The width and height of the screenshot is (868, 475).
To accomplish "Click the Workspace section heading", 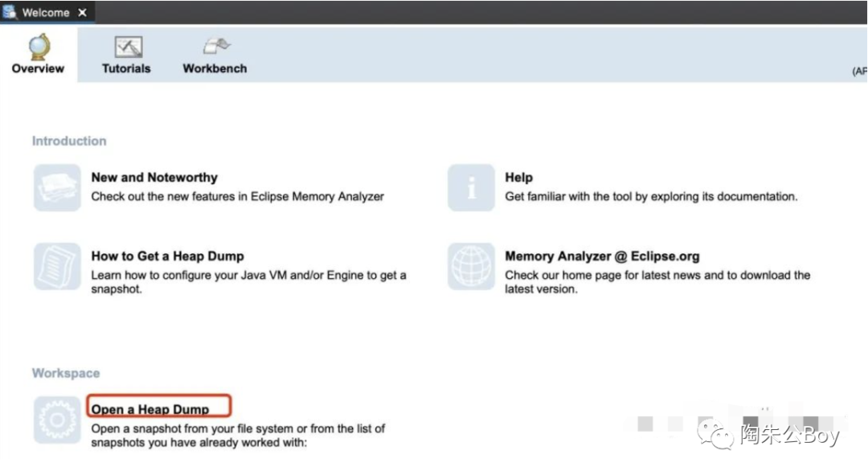I will (66, 373).
